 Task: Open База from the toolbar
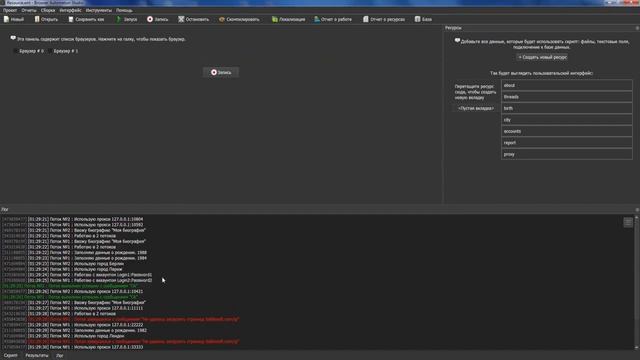tap(423, 19)
